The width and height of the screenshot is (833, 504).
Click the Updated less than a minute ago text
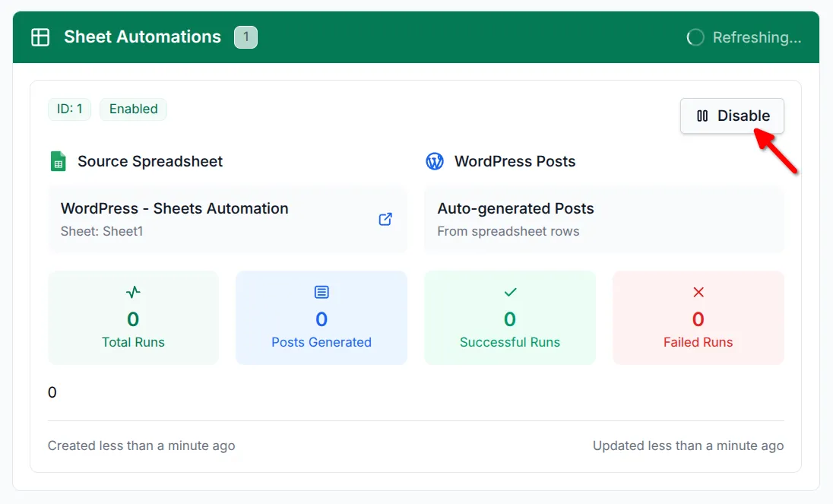(688, 445)
